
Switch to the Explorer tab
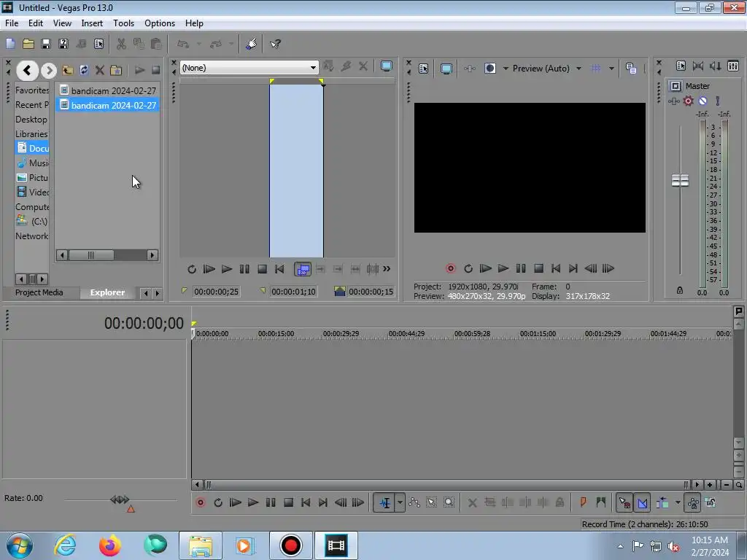tap(107, 292)
